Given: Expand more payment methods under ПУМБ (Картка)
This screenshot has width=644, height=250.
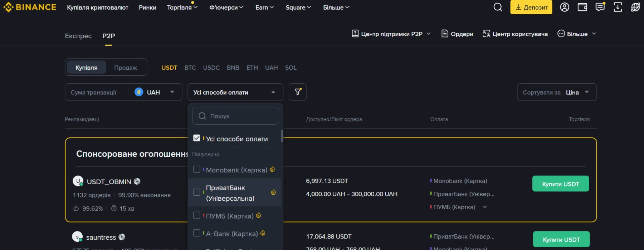Looking at the screenshot, I should click(485, 207).
